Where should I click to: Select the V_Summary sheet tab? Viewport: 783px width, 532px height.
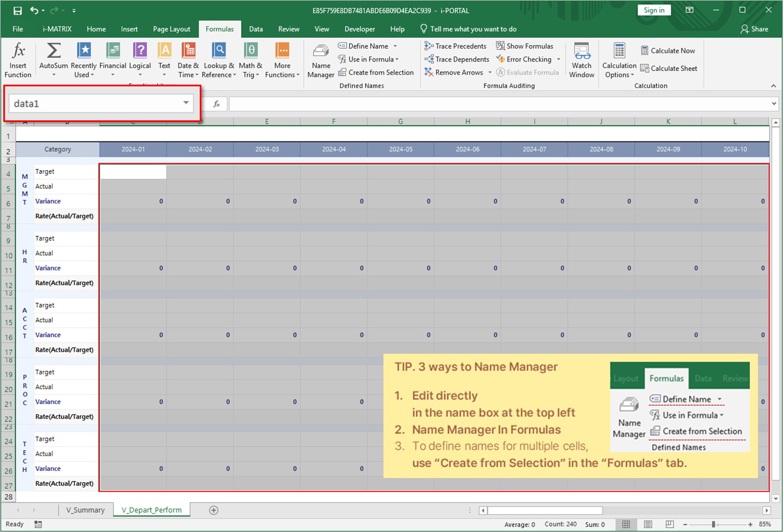(x=85, y=510)
